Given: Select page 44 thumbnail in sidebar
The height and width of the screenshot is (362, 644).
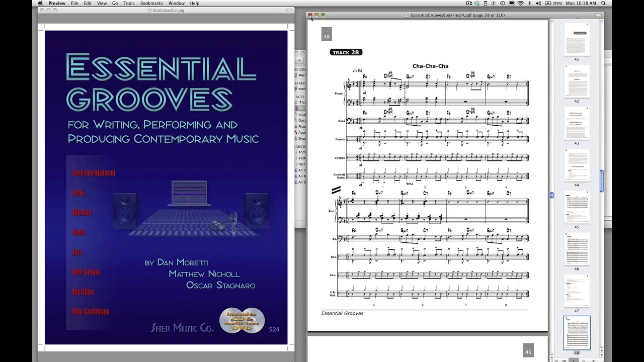Looking at the screenshot, I should [x=577, y=165].
